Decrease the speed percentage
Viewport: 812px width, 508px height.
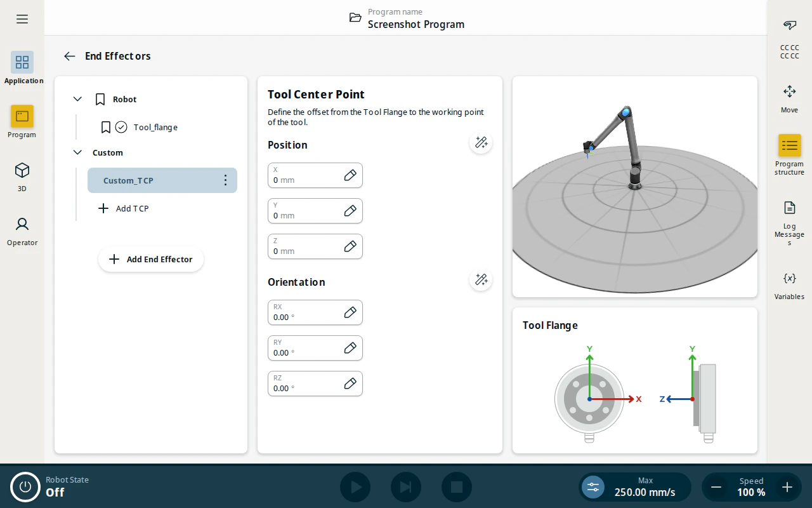point(716,487)
